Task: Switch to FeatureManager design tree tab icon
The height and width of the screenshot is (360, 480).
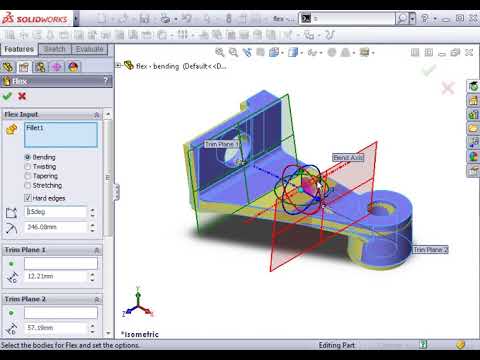Action: pyautogui.click(x=8, y=67)
